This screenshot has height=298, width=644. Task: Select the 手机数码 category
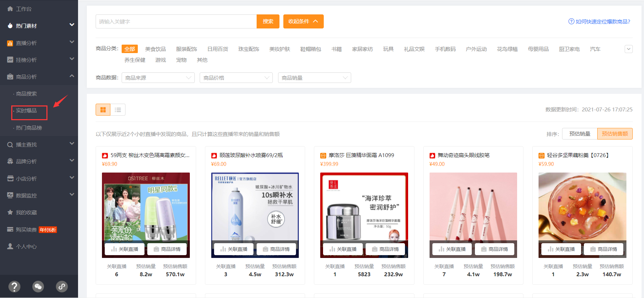(x=445, y=49)
